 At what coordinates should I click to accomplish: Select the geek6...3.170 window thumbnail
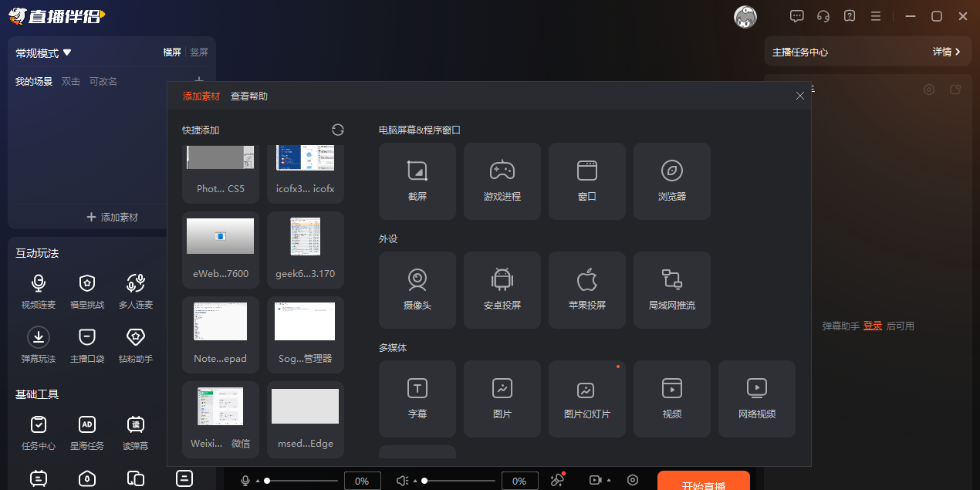click(306, 248)
